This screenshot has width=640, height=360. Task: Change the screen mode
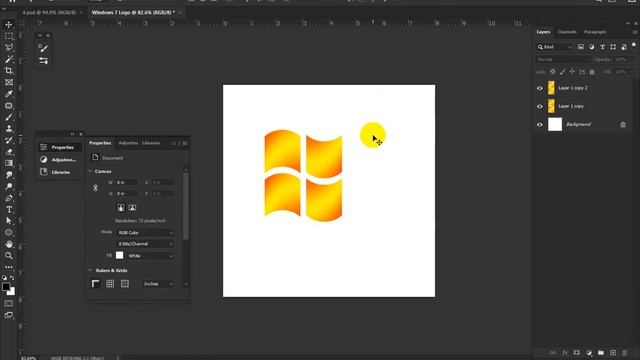9,315
